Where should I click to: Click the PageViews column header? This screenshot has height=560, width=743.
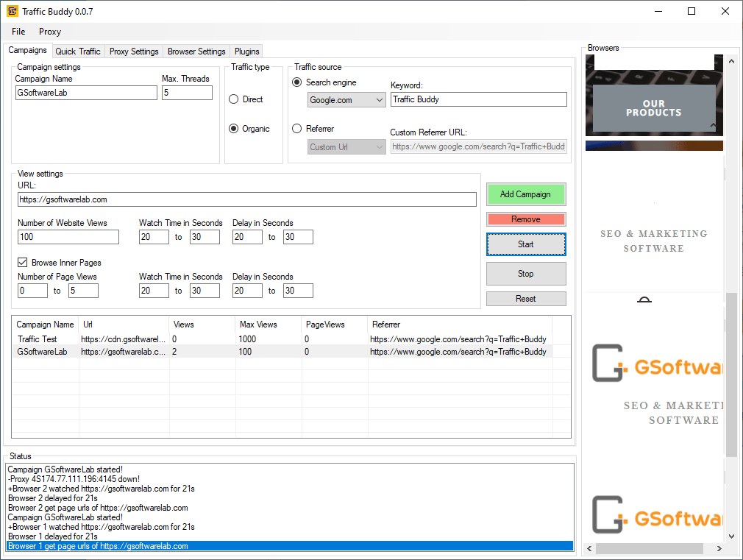(x=335, y=325)
